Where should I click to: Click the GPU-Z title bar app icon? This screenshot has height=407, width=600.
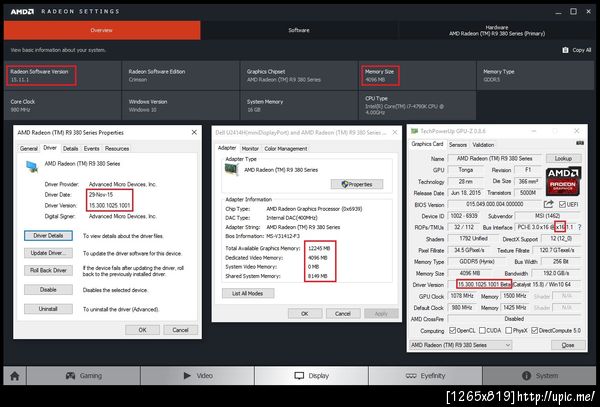[414, 131]
